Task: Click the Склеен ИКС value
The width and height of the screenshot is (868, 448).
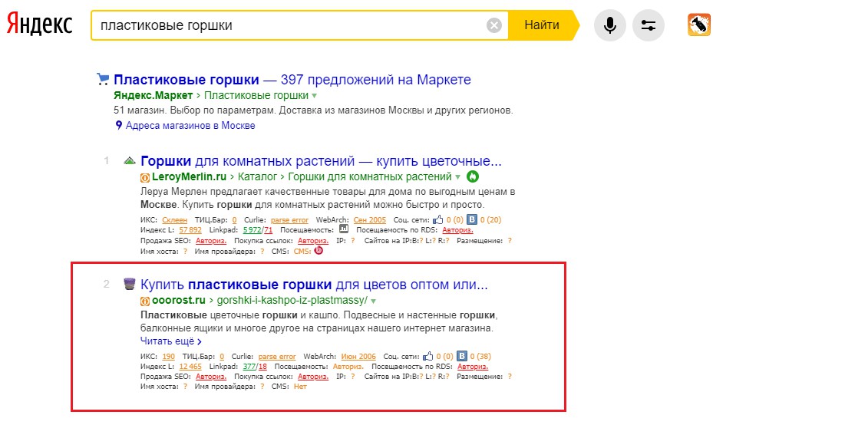Action: pyautogui.click(x=175, y=220)
